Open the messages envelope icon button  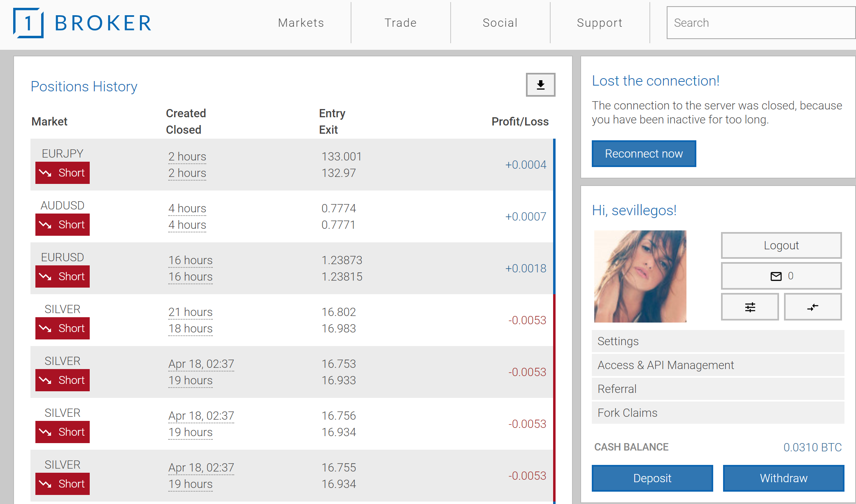pyautogui.click(x=781, y=276)
